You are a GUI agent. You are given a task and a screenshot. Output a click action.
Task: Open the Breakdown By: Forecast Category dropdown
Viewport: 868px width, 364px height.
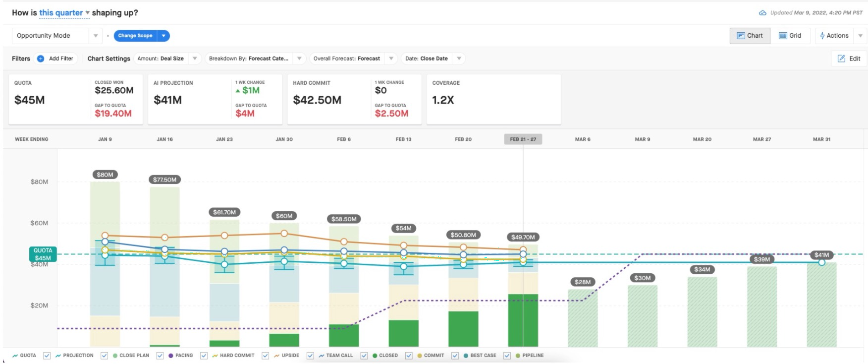click(256, 59)
